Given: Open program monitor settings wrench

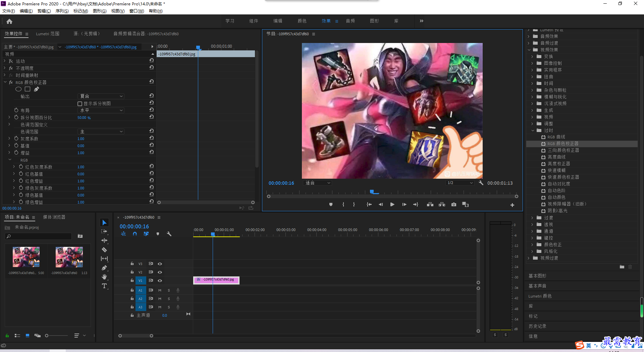Looking at the screenshot, I should pos(481,183).
